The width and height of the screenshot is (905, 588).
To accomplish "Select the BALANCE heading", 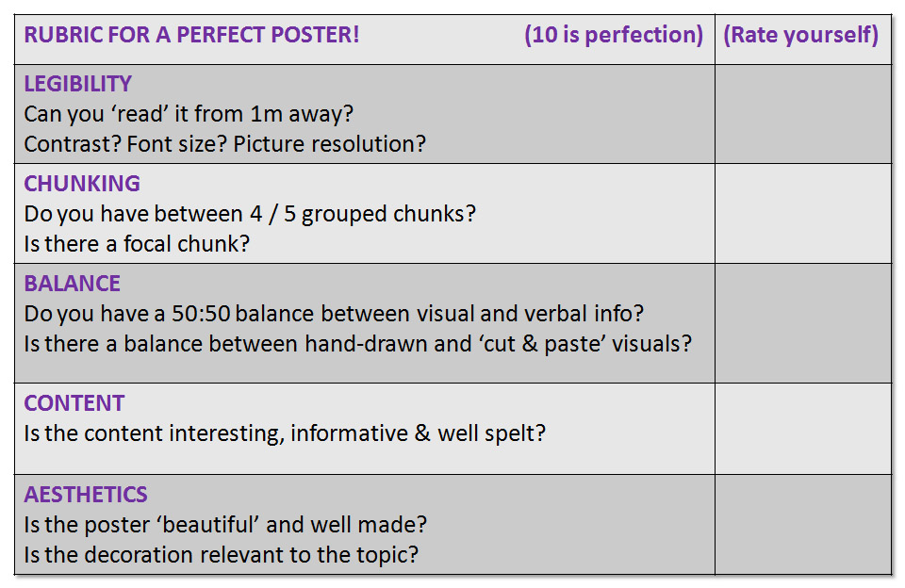I will [x=73, y=284].
